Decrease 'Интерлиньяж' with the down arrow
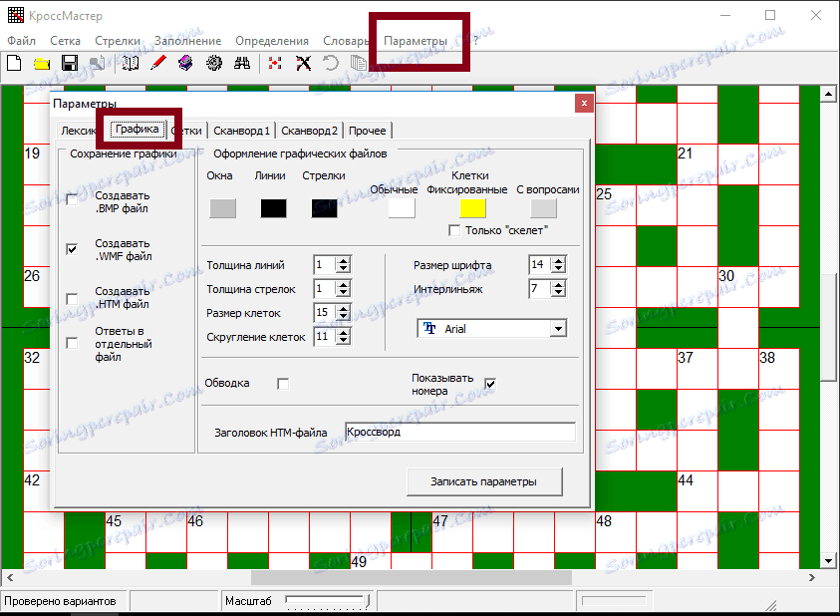The image size is (840, 616). (559, 292)
